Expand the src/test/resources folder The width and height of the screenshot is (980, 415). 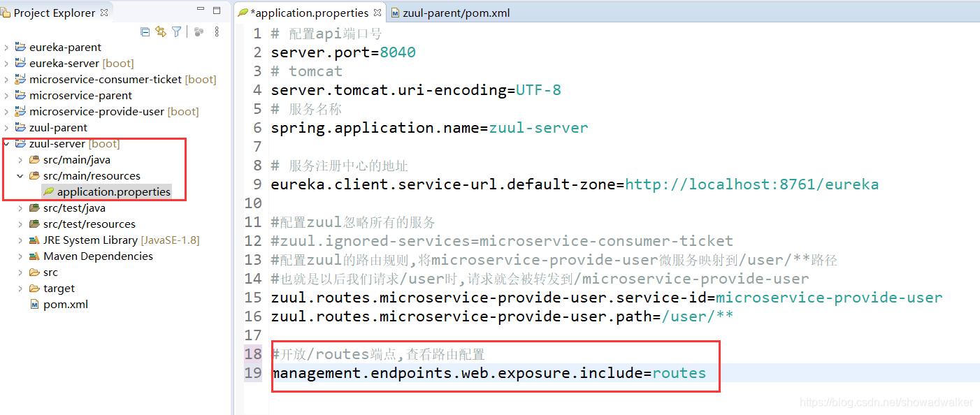[x=21, y=224]
